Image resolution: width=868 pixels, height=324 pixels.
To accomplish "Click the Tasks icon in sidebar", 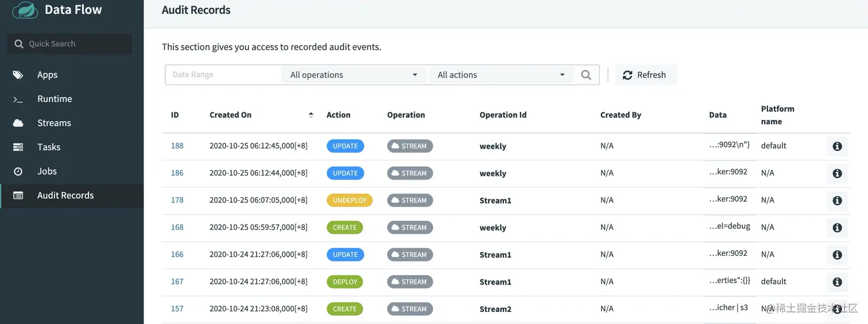I will click(18, 147).
